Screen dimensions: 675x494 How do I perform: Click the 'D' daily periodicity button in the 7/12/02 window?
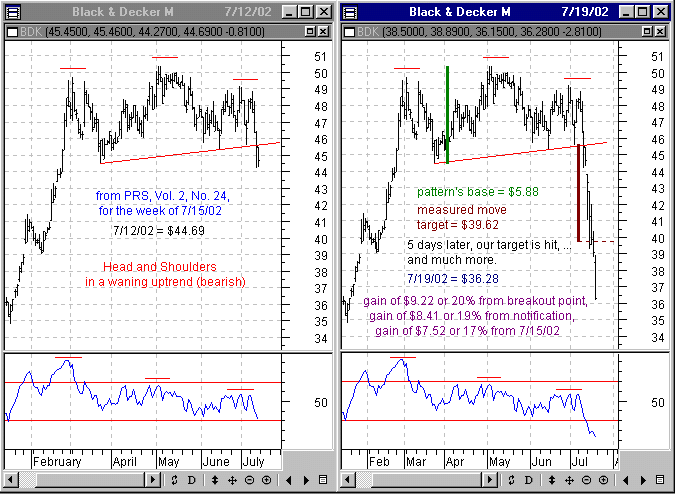(192, 480)
